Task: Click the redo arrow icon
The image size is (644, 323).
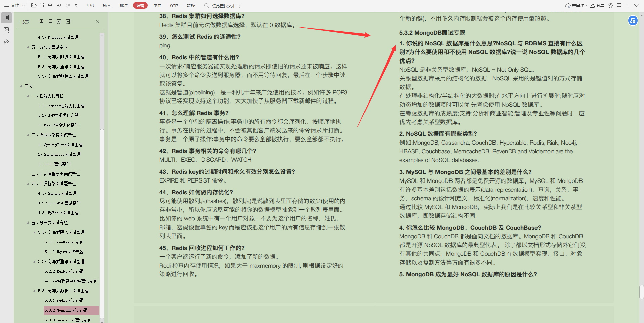Action: coord(68,5)
